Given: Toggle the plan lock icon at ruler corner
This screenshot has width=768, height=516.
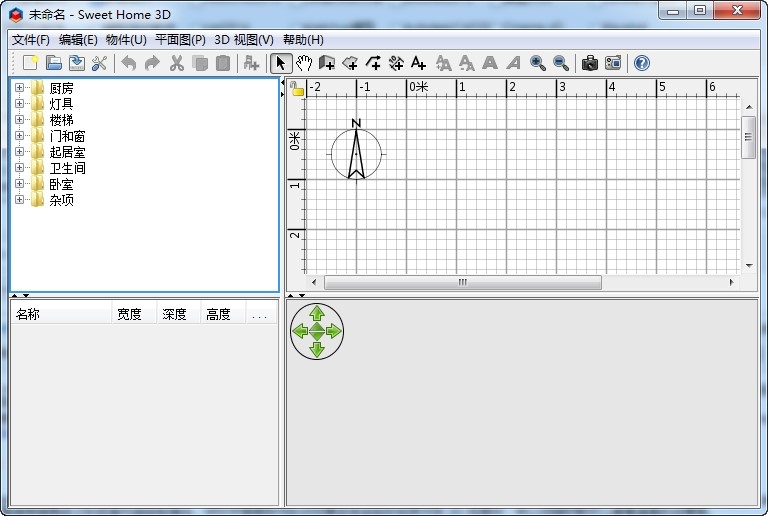Looking at the screenshot, I should 296,89.
